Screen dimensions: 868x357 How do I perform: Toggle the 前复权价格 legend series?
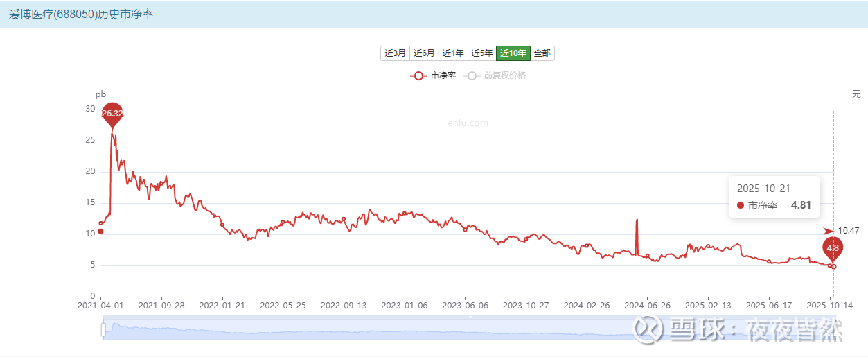pyautogui.click(x=495, y=76)
